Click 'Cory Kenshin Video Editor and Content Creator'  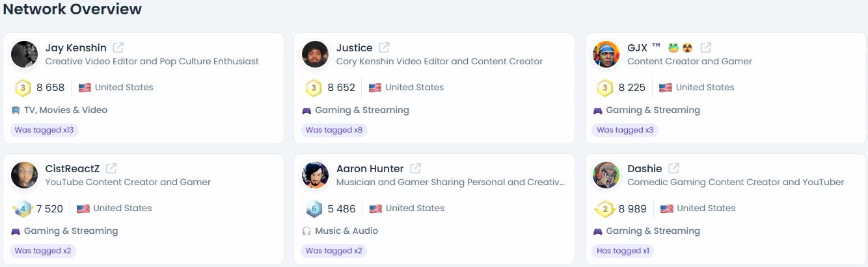click(x=439, y=62)
